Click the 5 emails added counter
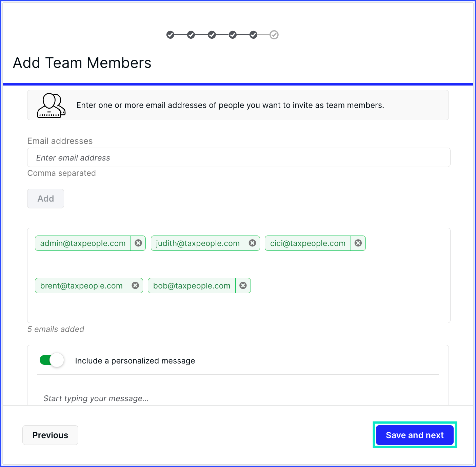The image size is (476, 467). [56, 329]
